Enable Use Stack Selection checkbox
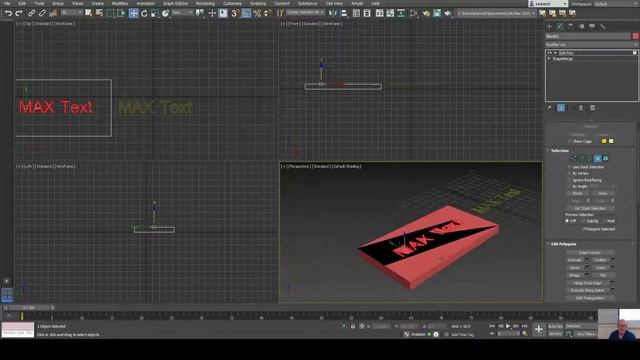Viewport: 640px width, 360px height. (570, 167)
